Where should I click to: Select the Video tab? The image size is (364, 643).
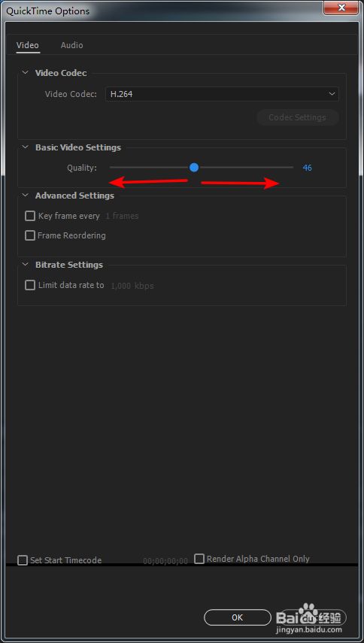click(x=28, y=45)
